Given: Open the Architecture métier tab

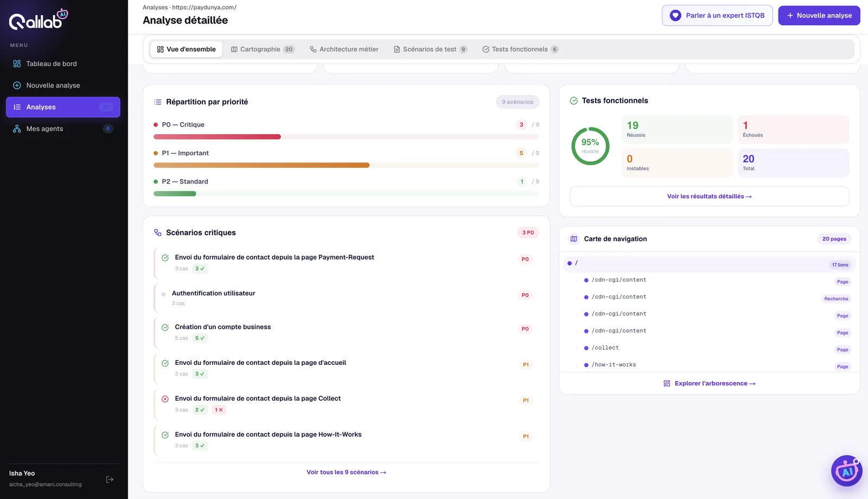Looking at the screenshot, I should pyautogui.click(x=344, y=49).
